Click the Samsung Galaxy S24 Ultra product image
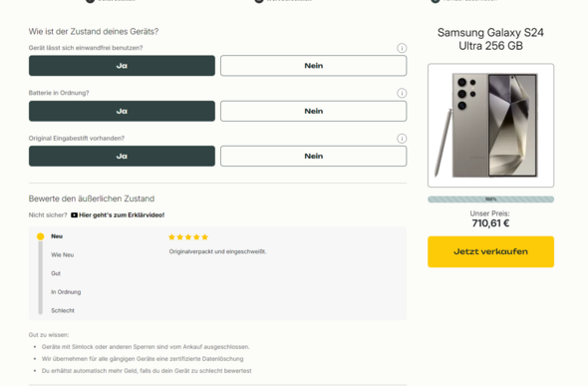Image resolution: width=588 pixels, height=386 pixels. 490,126
